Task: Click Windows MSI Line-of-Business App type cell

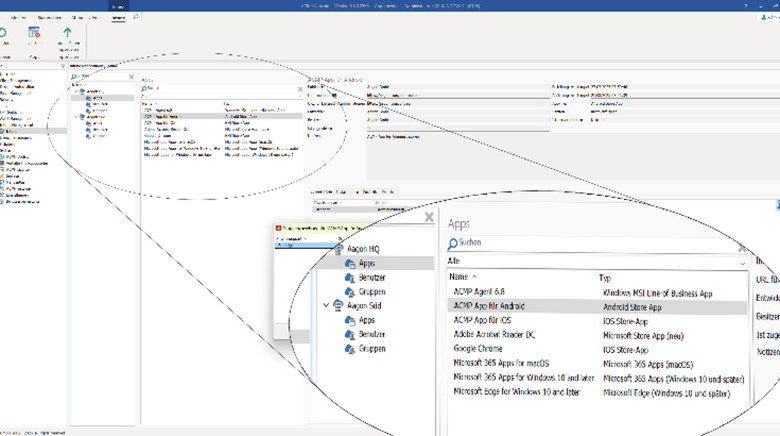Action: tap(658, 293)
